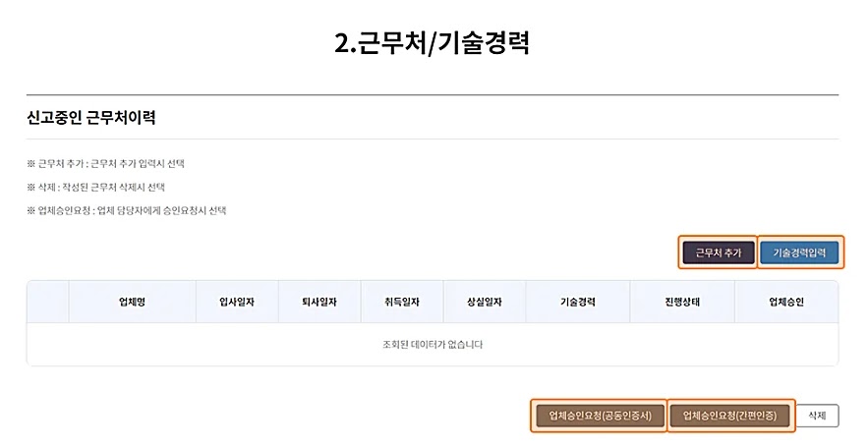The height and width of the screenshot is (447, 868).
Task: Click the 취득일자 column header
Action: pos(402,302)
